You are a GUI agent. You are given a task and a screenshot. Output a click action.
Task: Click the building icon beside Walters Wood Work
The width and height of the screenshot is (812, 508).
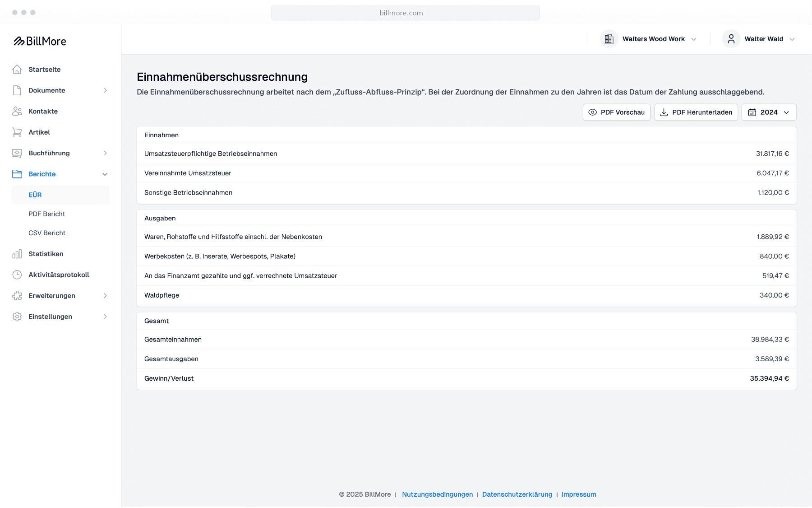click(x=609, y=39)
